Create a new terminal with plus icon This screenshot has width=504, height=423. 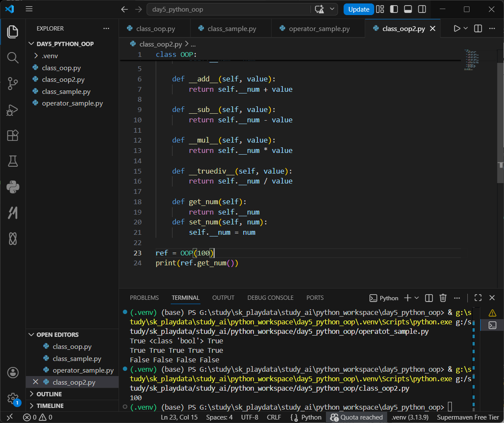[x=407, y=298]
